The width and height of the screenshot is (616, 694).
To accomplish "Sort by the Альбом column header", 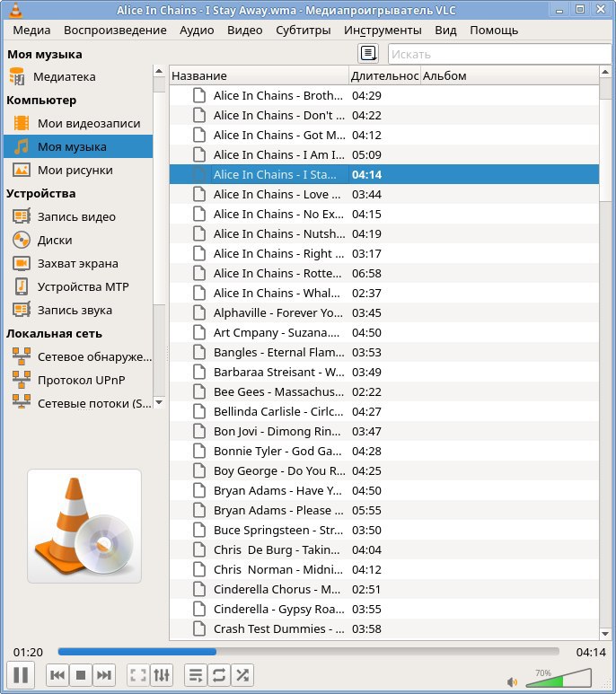I will pyautogui.click(x=510, y=75).
